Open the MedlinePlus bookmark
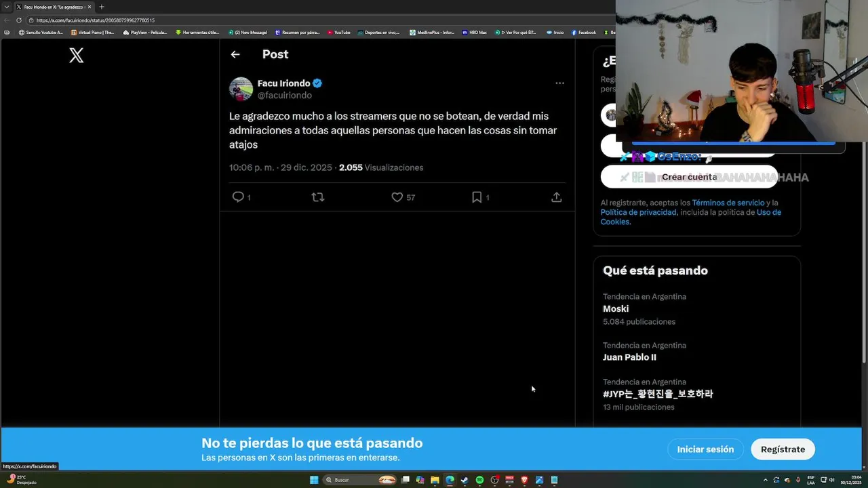This screenshot has width=868, height=488. point(432,33)
